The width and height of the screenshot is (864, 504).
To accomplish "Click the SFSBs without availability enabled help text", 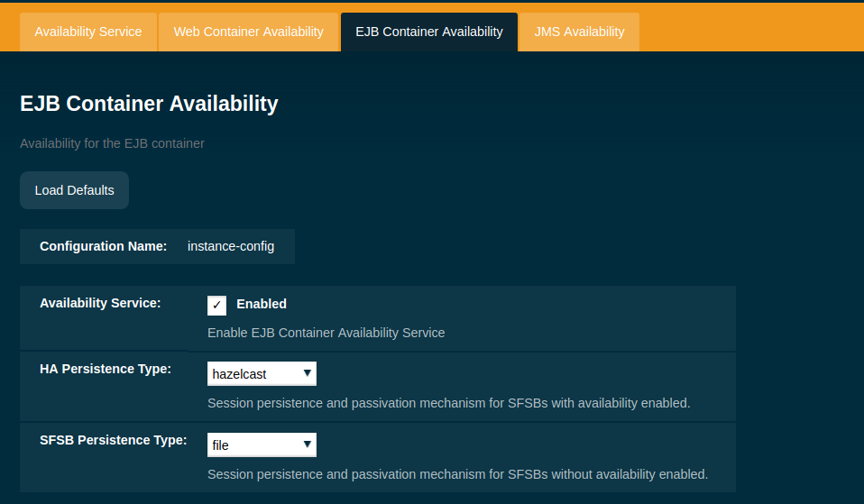I will (x=457, y=474).
